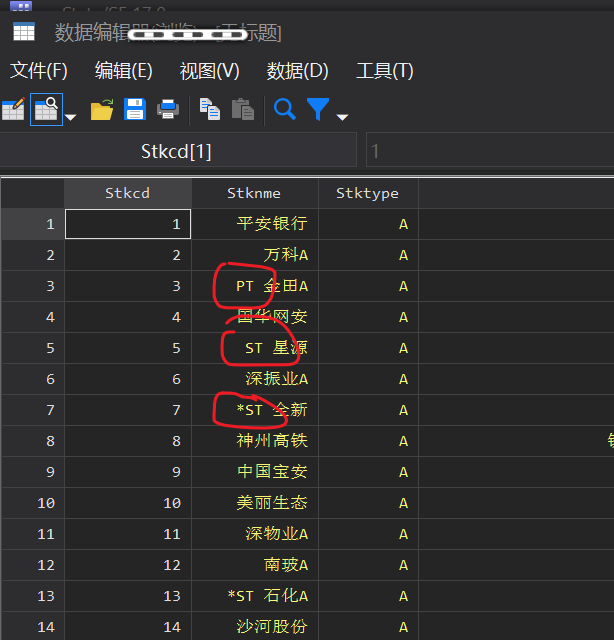Click the 神州高铁 cell
Screen dimensions: 614x640
pos(255,441)
